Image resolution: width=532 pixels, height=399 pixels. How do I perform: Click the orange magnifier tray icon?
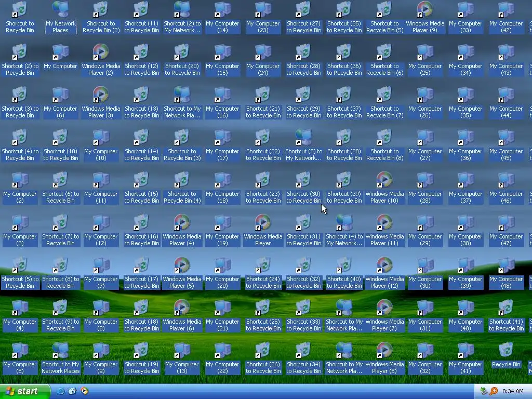tap(494, 391)
